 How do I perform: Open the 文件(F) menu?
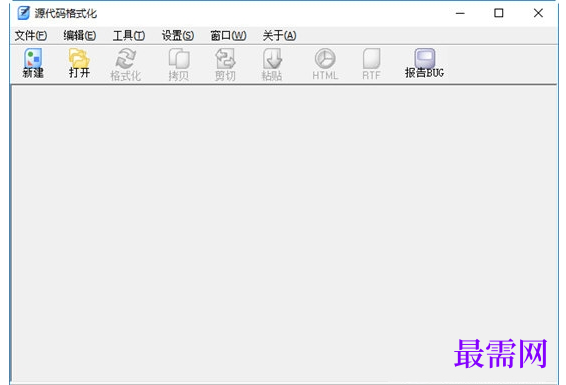point(31,35)
